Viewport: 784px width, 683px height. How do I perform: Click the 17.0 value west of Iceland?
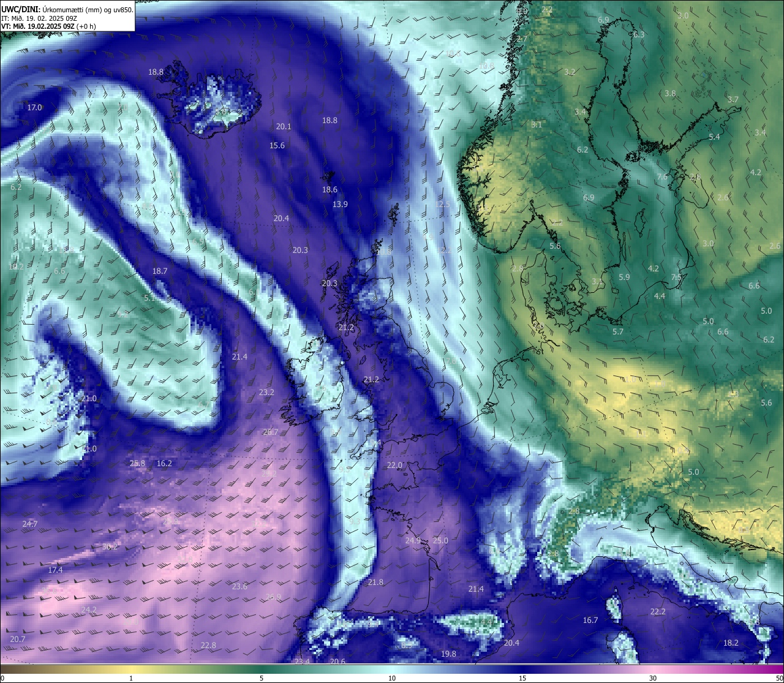[34, 107]
